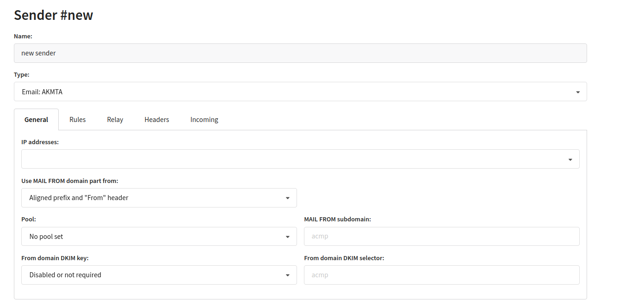Open the Relay tab
Viewport: 644px width, 305px height.
click(x=115, y=120)
